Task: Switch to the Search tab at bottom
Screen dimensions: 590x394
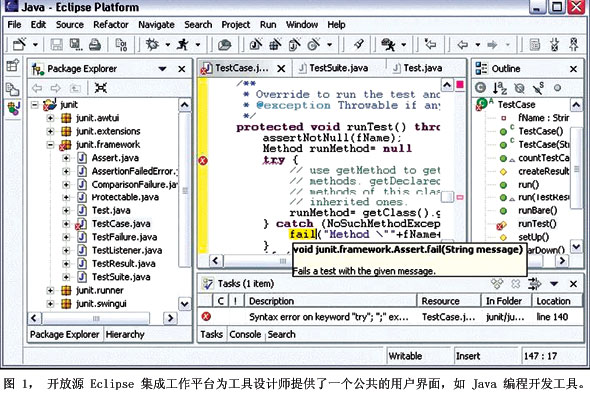Action: 281,334
